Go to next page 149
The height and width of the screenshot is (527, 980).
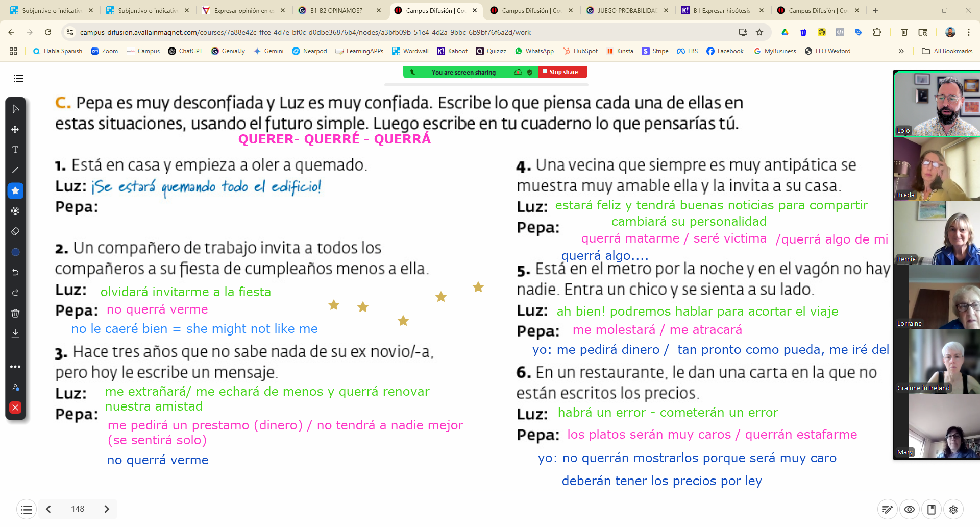tap(107, 509)
